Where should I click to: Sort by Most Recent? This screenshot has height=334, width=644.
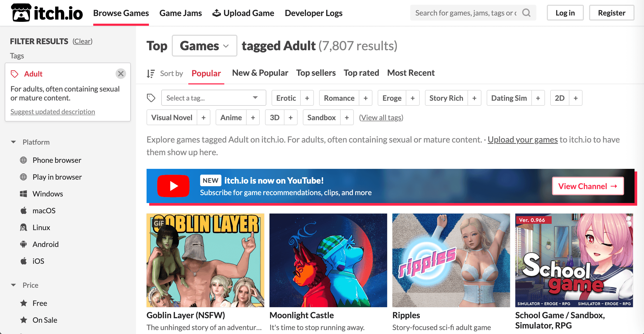[411, 73]
